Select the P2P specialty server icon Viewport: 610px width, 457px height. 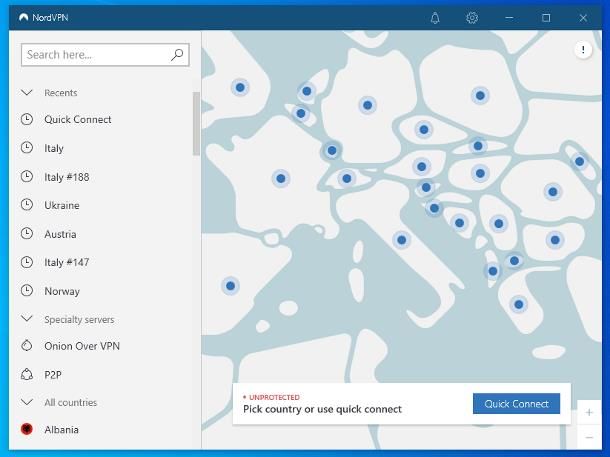(x=27, y=375)
